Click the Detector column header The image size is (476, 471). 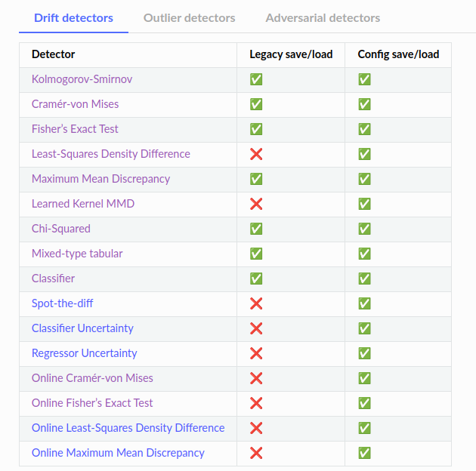(53, 54)
